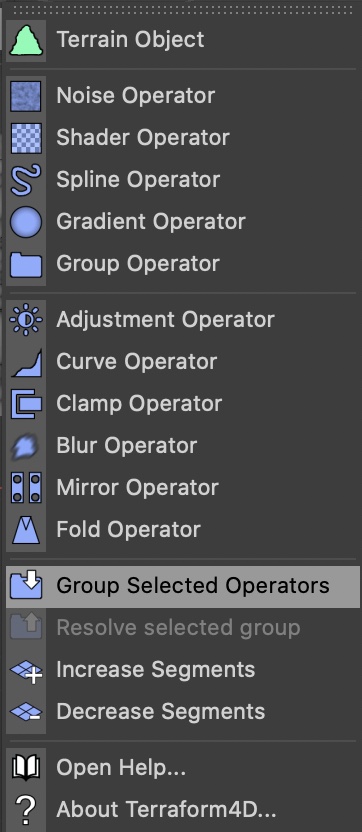The image size is (362, 832).
Task: Click the checkered Shader Operator icon
Action: pos(25,138)
